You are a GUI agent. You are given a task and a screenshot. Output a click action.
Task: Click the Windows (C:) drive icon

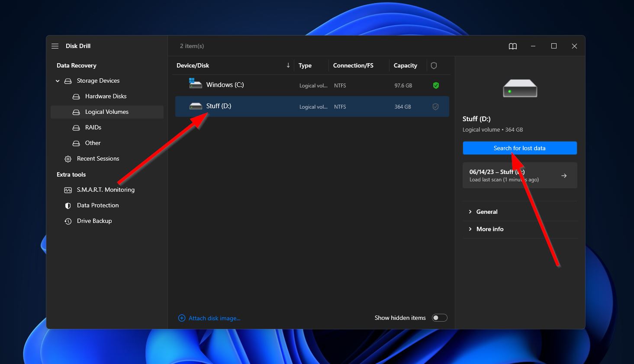195,83
